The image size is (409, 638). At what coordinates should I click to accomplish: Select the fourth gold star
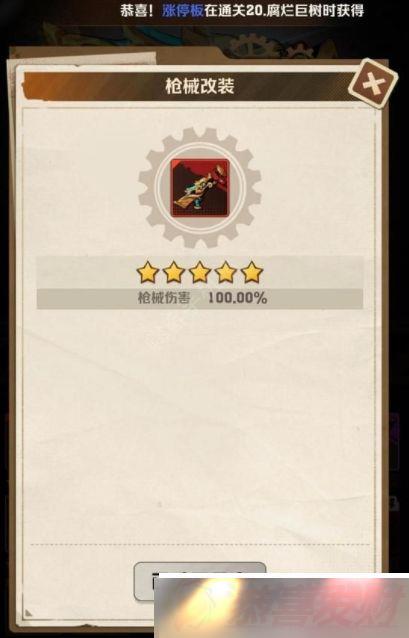[226, 273]
